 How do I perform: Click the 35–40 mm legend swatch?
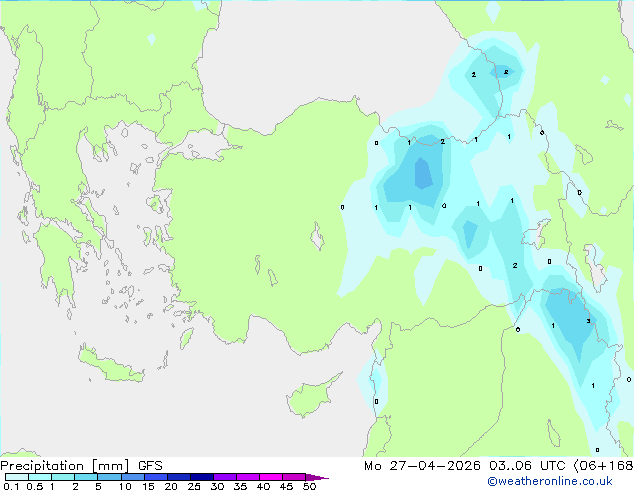click(x=247, y=477)
